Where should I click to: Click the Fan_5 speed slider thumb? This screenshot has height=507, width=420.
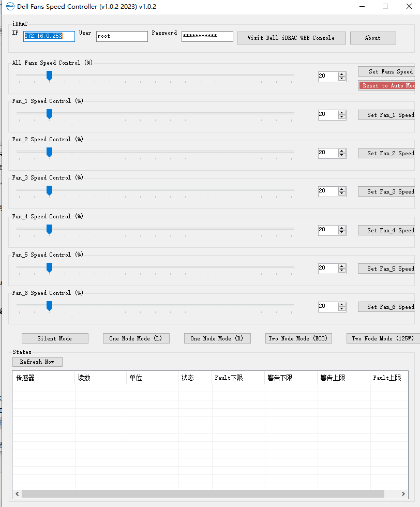pyautogui.click(x=50, y=267)
